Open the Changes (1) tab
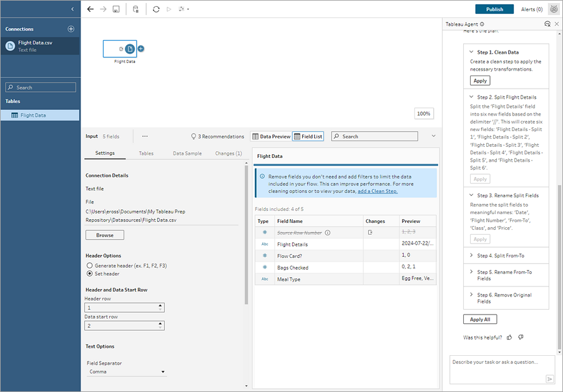 tap(228, 153)
